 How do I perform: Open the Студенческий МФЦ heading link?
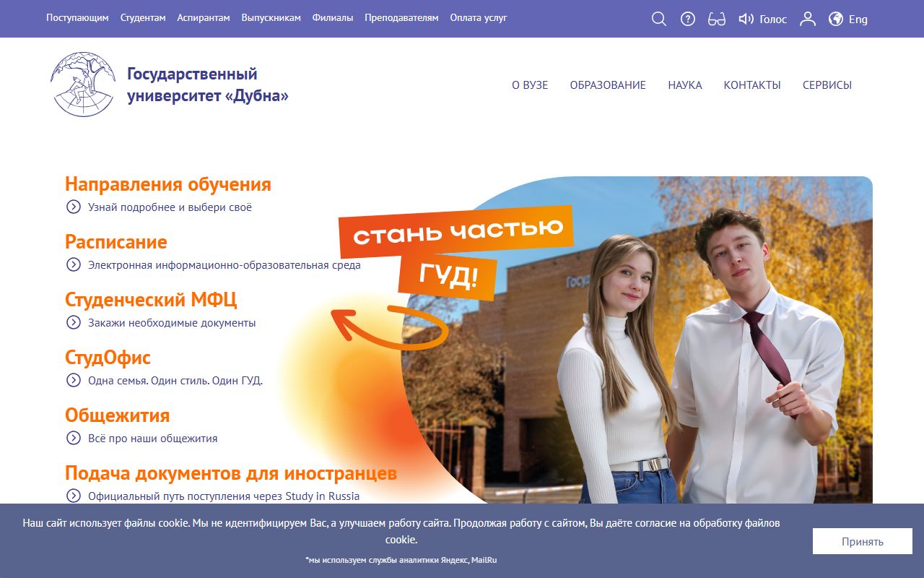[151, 300]
